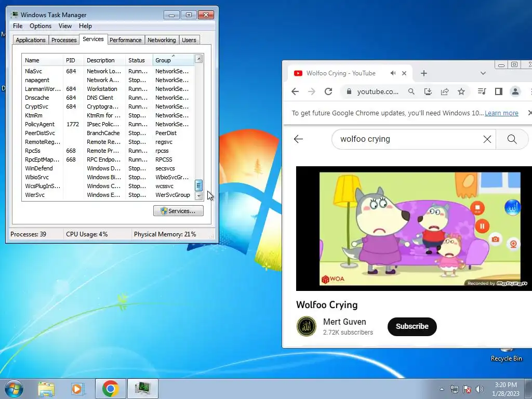Sort services by the Status column
Image resolution: width=532 pixels, height=399 pixels.
pos(139,60)
